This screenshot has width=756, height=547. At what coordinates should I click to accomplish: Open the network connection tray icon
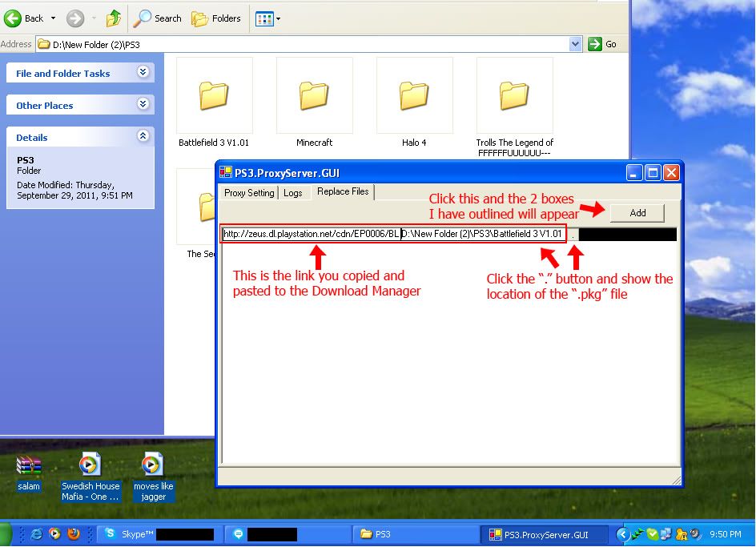pos(666,534)
